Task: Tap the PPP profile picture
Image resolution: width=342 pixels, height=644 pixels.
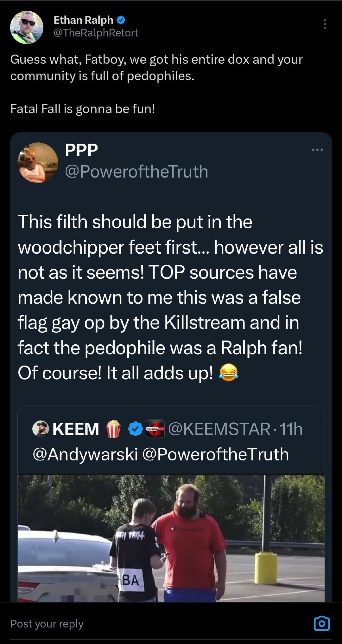Action: point(38,163)
